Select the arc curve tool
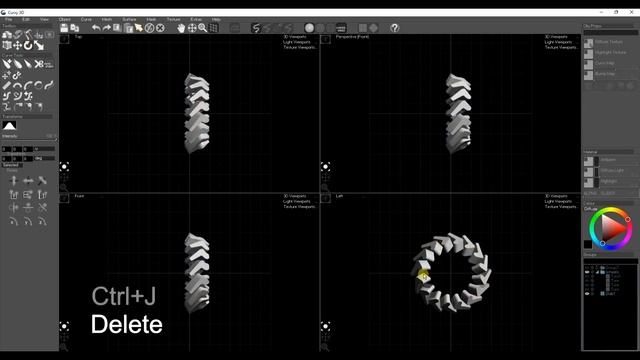The height and width of the screenshot is (360, 640). pyautogui.click(x=17, y=85)
